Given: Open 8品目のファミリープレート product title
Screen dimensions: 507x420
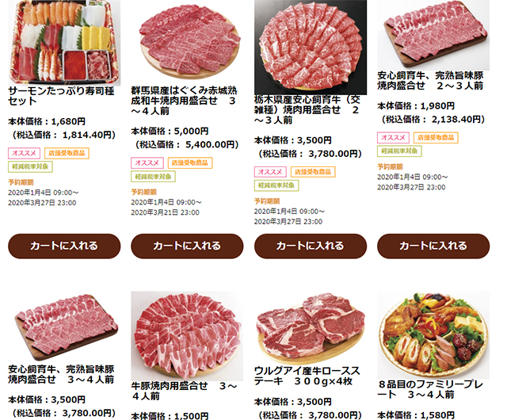Looking at the screenshot, I should coord(430,390).
